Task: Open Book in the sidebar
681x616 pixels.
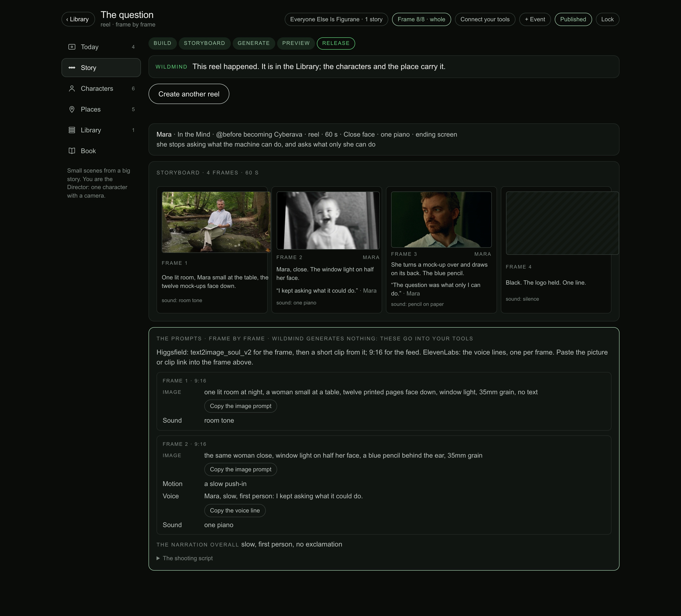Action: pos(101,151)
